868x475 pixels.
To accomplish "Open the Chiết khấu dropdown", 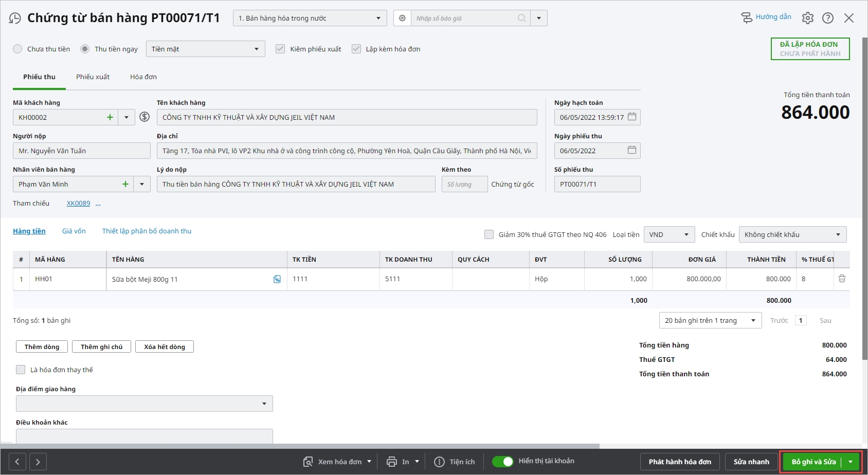I will [838, 234].
